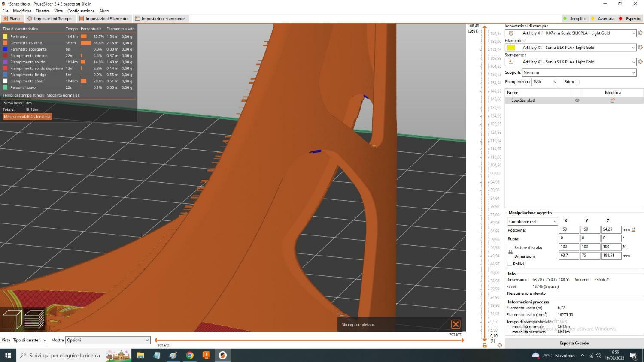Dismiss the Slicing completato notification
This screenshot has width=644, height=362.
click(x=456, y=324)
